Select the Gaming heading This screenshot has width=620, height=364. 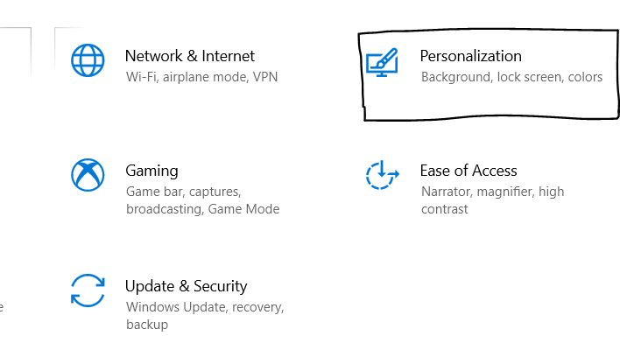(x=151, y=171)
